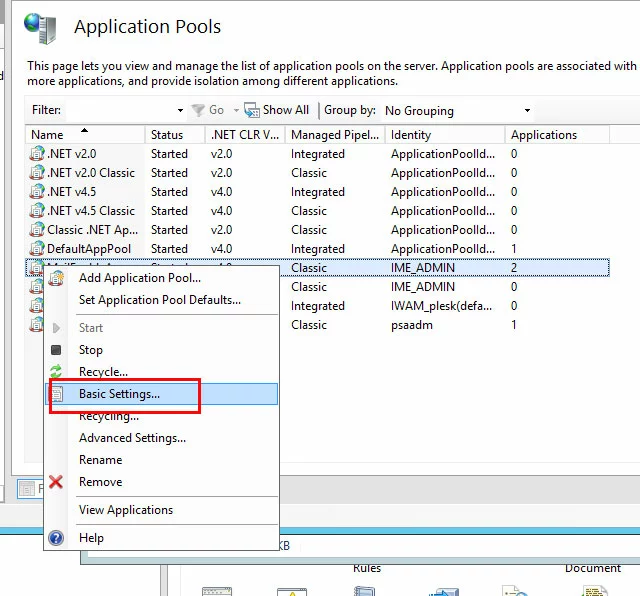Select the .NET v4.5 Classic pool row
The image size is (640, 596).
pos(90,211)
